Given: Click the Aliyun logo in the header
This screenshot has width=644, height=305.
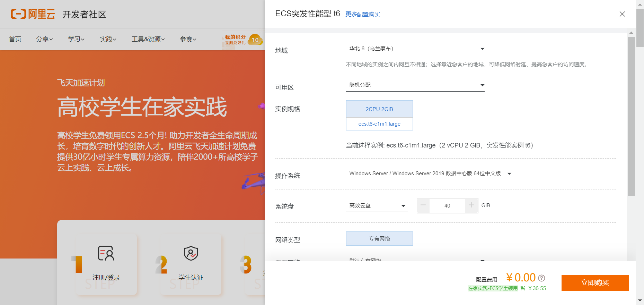Looking at the screenshot, I should coord(33,14).
